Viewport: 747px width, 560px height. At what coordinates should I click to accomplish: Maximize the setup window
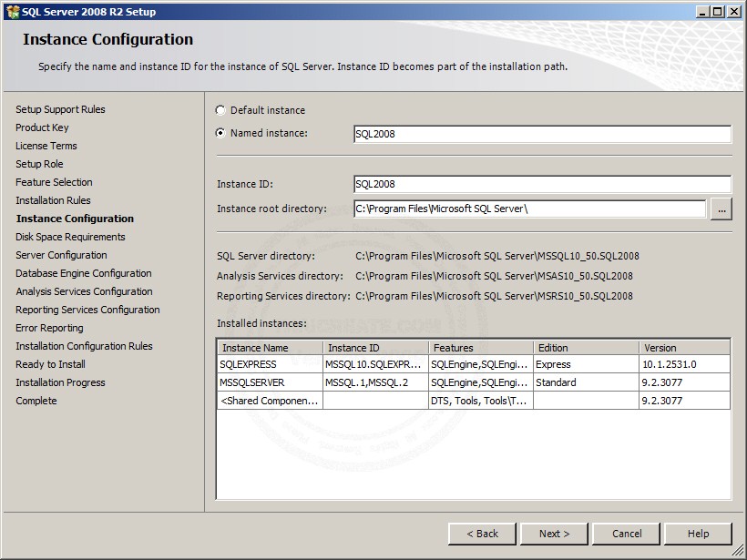pyautogui.click(x=717, y=12)
